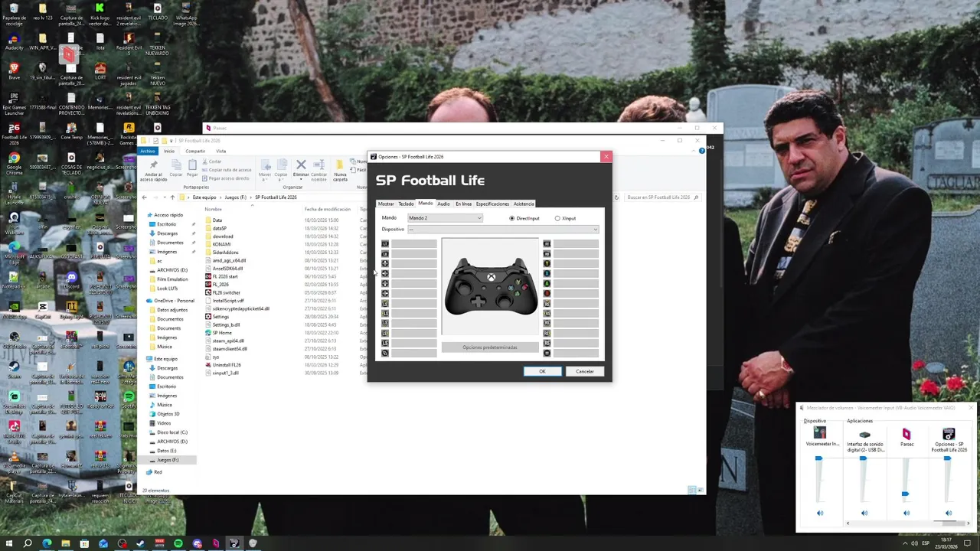The image size is (980, 551).
Task: Click Cambiar nombre in Explorer ribbon
Action: point(318,170)
